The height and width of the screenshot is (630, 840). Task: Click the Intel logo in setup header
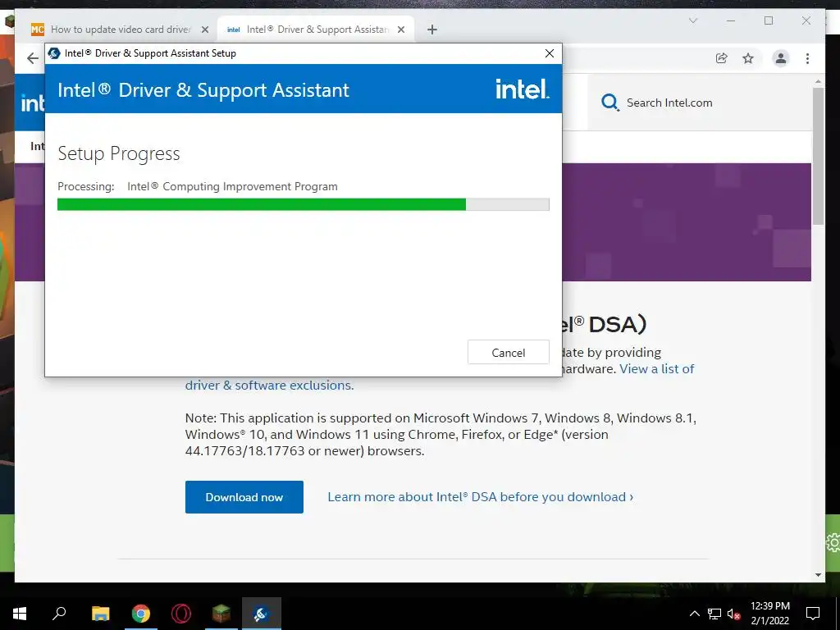pos(522,89)
